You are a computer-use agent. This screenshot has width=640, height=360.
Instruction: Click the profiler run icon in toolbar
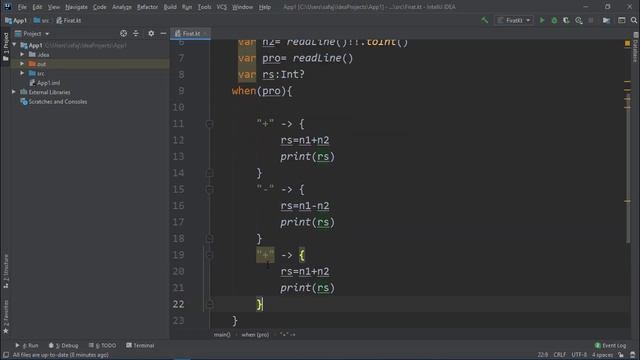point(579,20)
